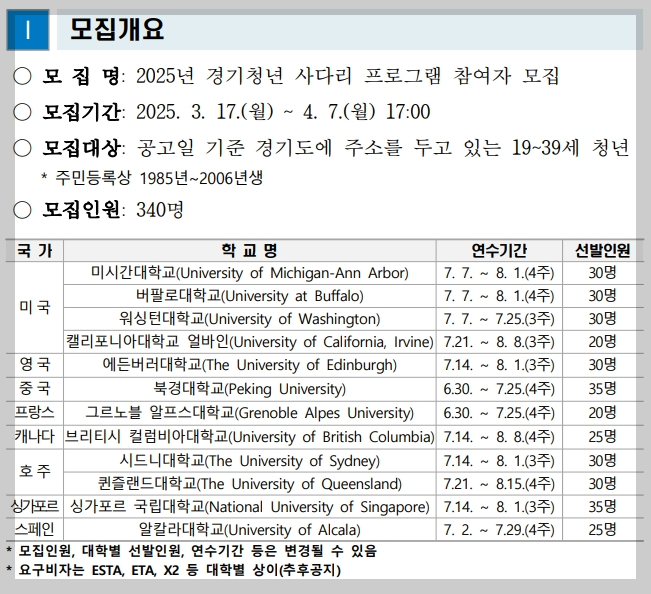
Task: Click the 영국 country cell
Action: [x=34, y=365]
